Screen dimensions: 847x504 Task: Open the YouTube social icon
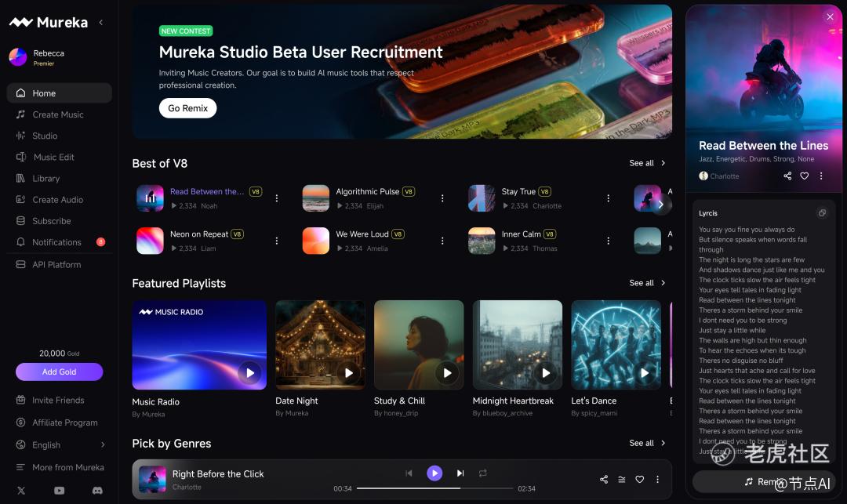coord(60,491)
